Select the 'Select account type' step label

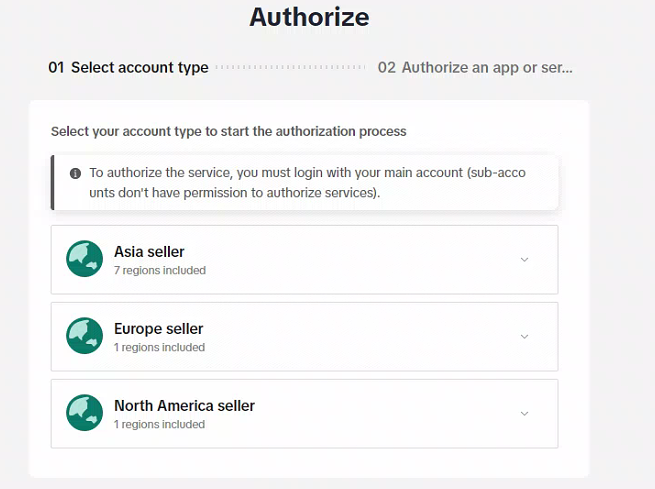click(139, 68)
